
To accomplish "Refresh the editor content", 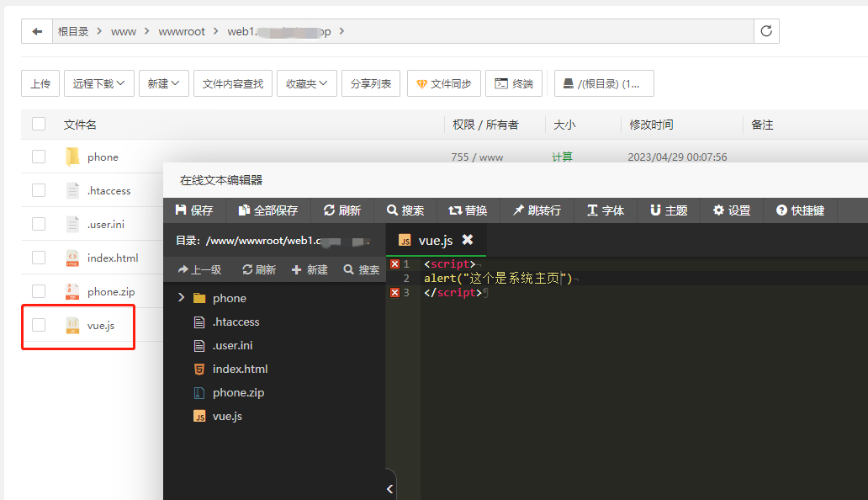I will tap(342, 210).
